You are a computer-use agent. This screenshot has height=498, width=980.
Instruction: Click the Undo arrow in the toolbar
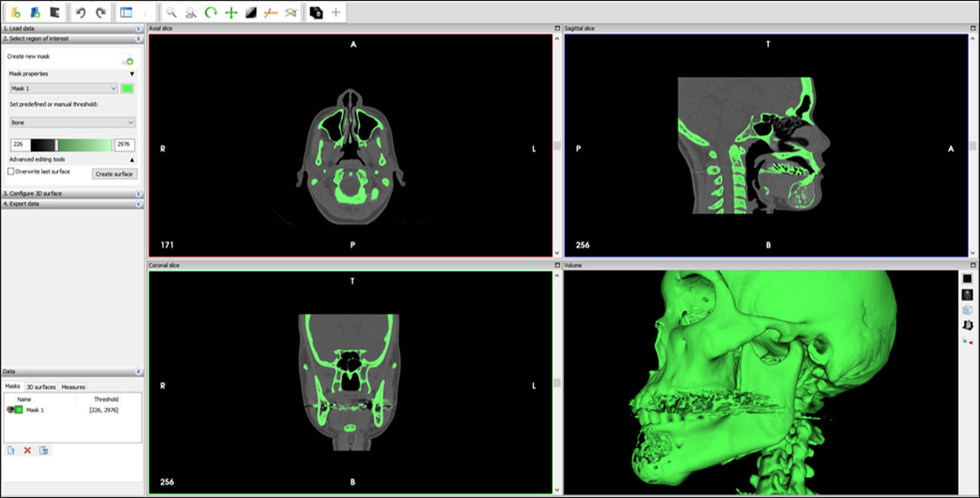(x=81, y=12)
